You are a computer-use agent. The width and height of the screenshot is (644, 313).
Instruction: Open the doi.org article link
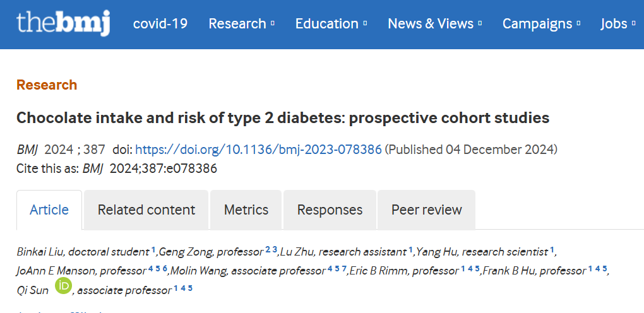point(258,150)
